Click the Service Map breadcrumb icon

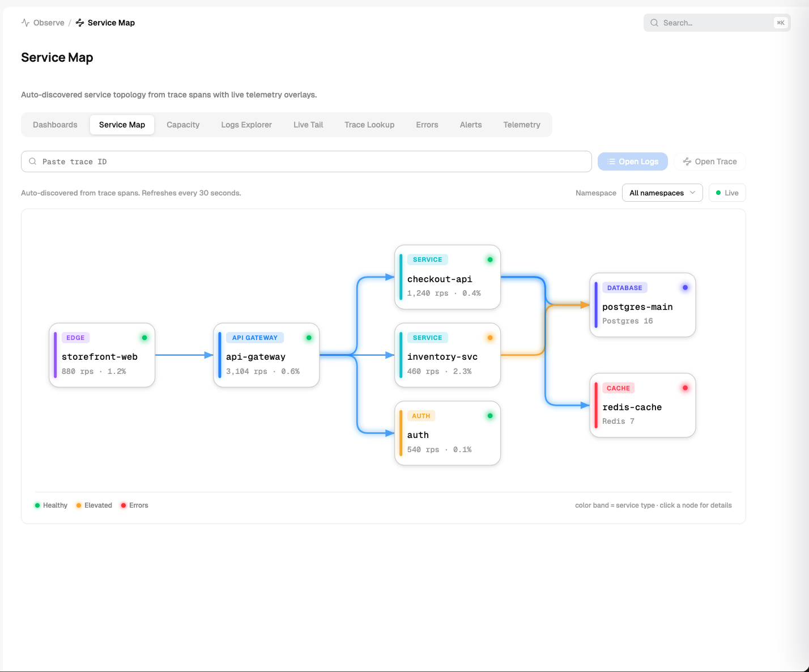(80, 23)
